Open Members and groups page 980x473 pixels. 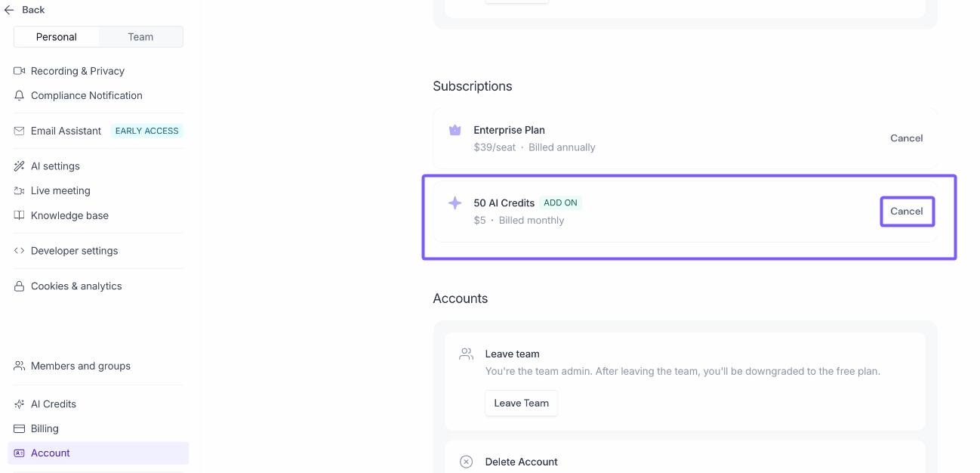pyautogui.click(x=80, y=366)
